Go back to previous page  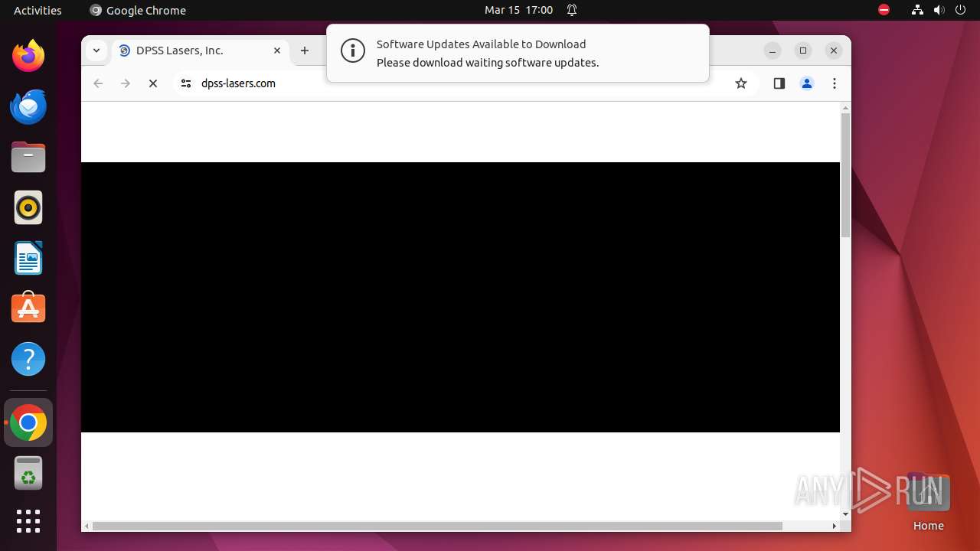pyautogui.click(x=98, y=83)
